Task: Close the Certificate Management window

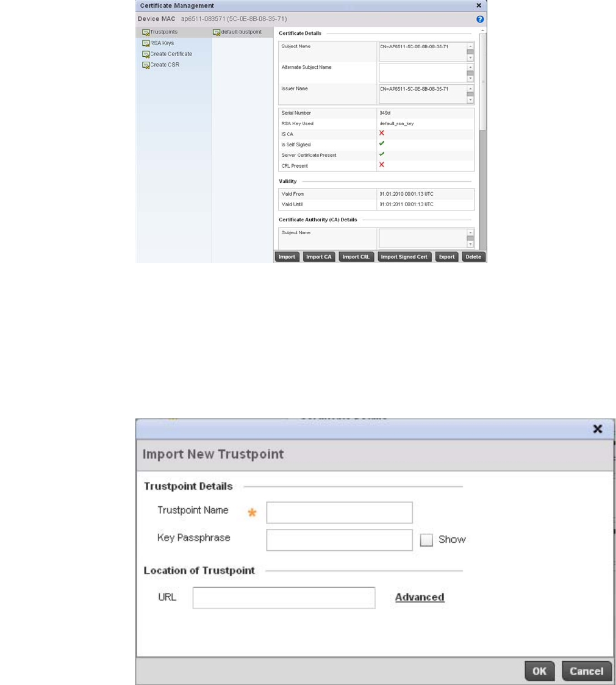Action: tap(479, 5)
